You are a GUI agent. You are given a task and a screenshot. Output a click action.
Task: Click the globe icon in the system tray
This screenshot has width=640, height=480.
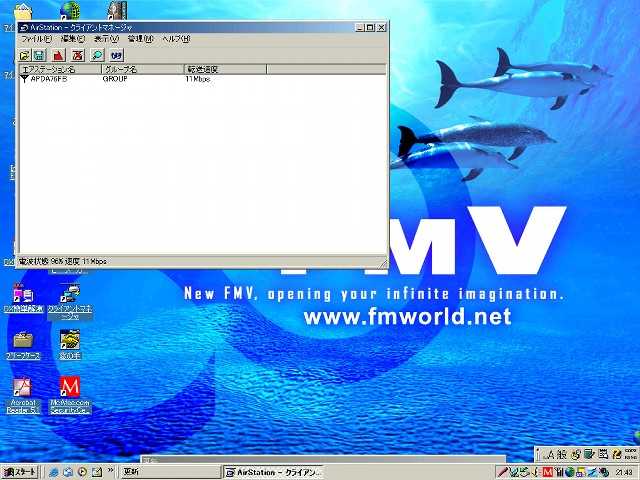pos(569,473)
